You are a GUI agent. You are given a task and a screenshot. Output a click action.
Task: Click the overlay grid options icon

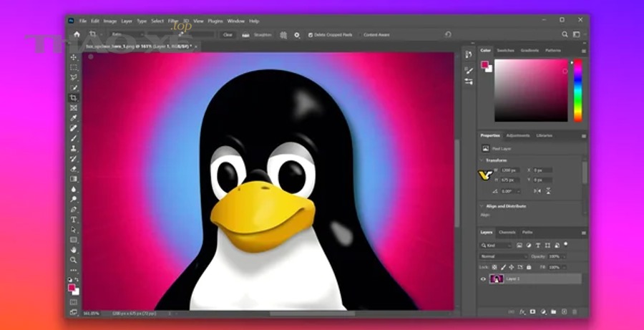(x=283, y=35)
